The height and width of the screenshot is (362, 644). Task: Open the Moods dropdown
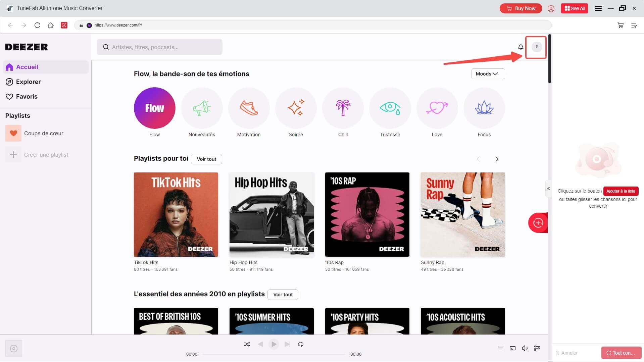(488, 74)
